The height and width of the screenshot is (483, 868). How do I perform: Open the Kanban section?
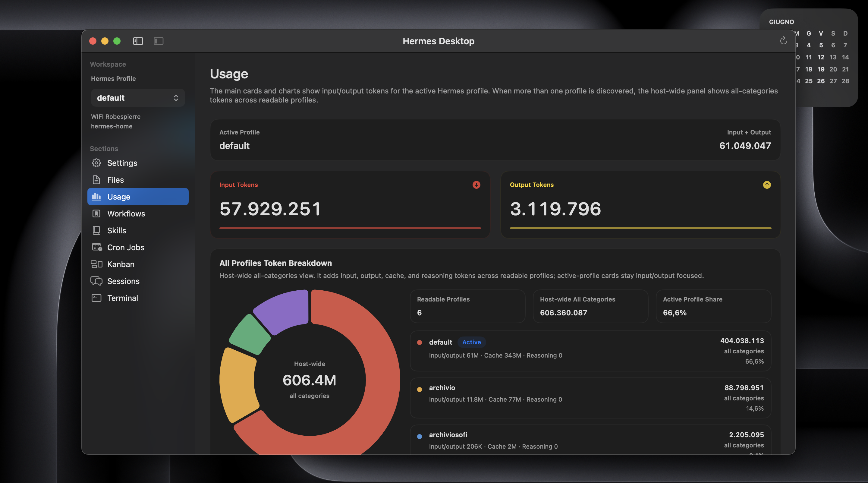tap(138, 264)
